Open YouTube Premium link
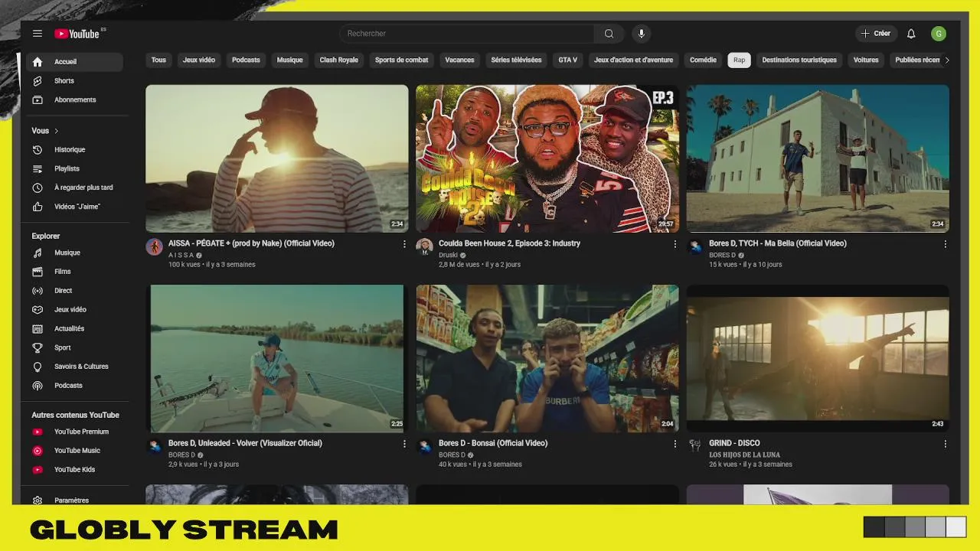Viewport: 980px width, 551px height. (x=74, y=432)
